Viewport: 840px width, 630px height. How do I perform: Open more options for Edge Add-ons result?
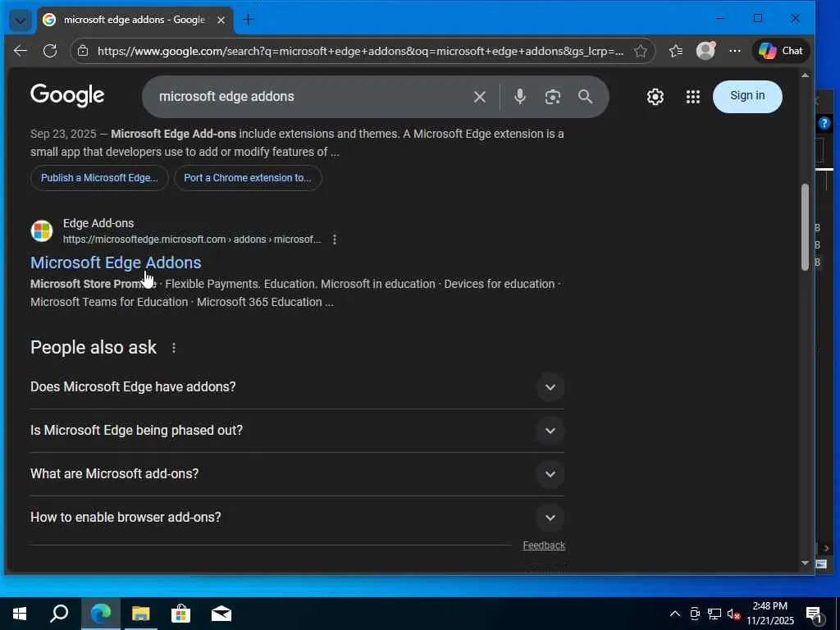point(335,240)
